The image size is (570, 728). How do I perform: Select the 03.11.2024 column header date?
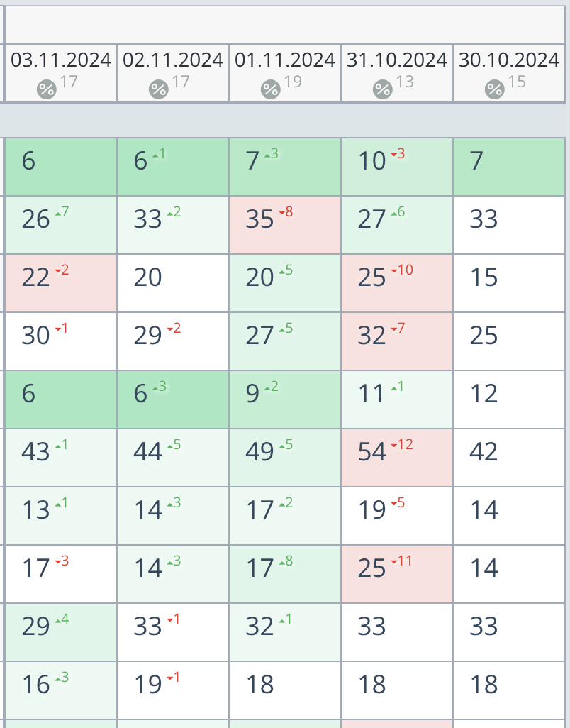61,60
